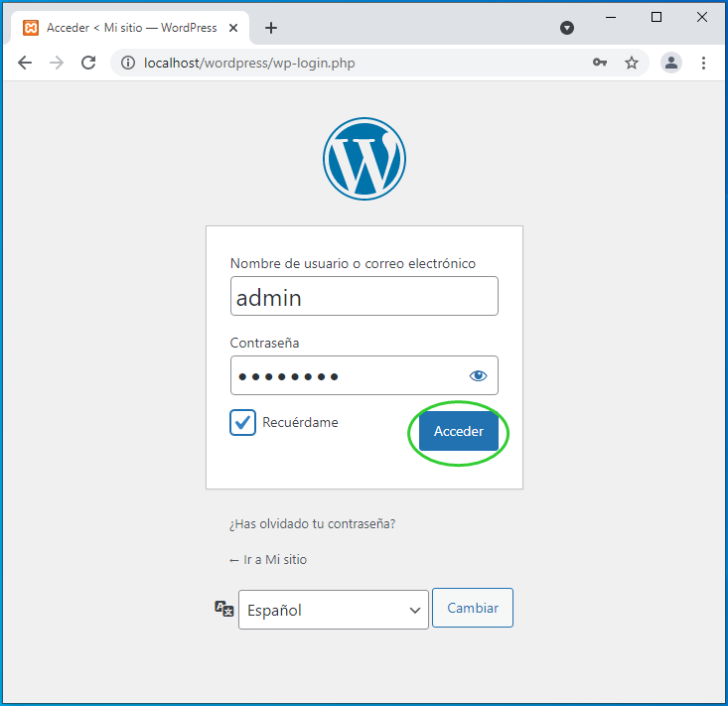Open Chrome three-dot menu

704,63
